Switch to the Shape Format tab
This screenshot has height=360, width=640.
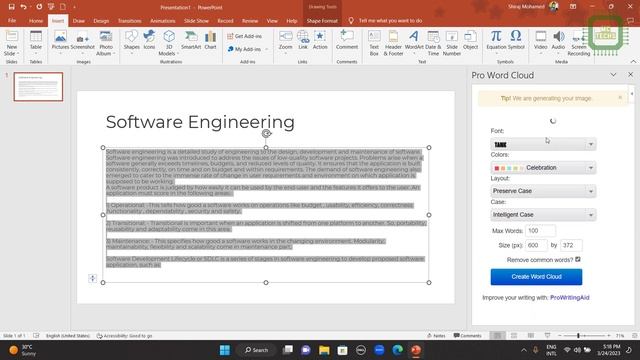pyautogui.click(x=322, y=21)
